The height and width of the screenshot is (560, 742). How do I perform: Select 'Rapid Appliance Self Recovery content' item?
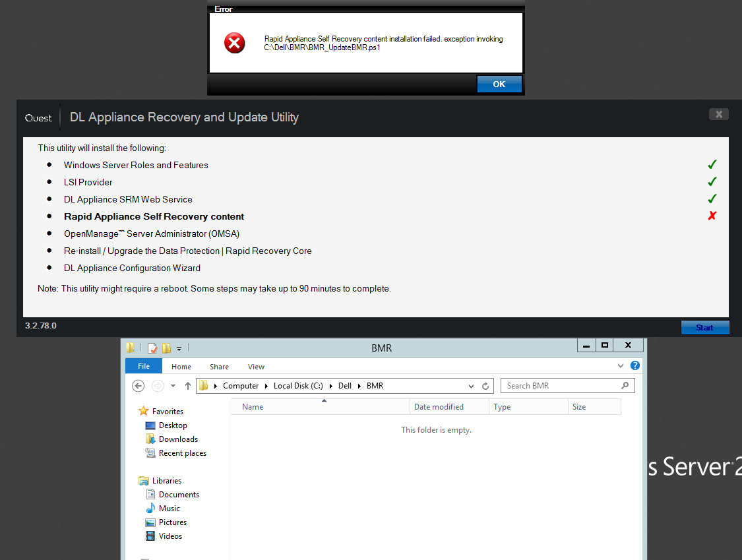[x=154, y=216]
